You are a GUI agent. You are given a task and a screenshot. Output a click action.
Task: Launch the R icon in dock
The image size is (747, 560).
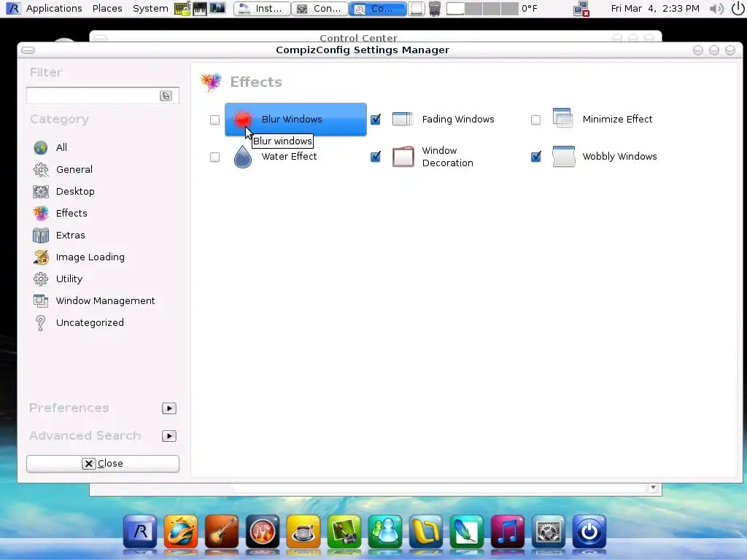coord(140,532)
